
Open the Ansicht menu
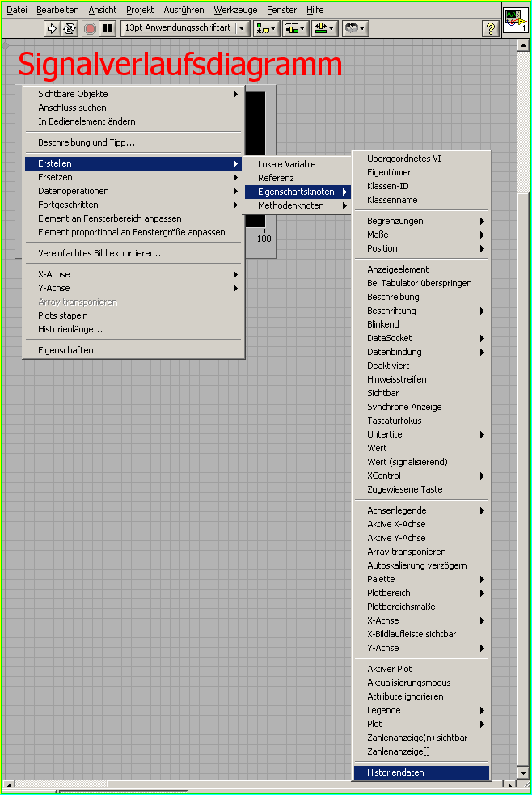pyautogui.click(x=103, y=10)
